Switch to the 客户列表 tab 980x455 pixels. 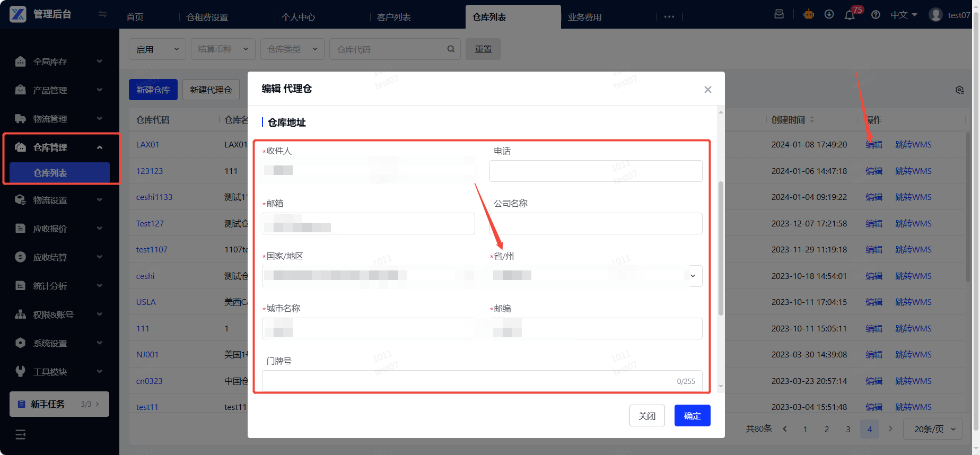click(x=393, y=17)
